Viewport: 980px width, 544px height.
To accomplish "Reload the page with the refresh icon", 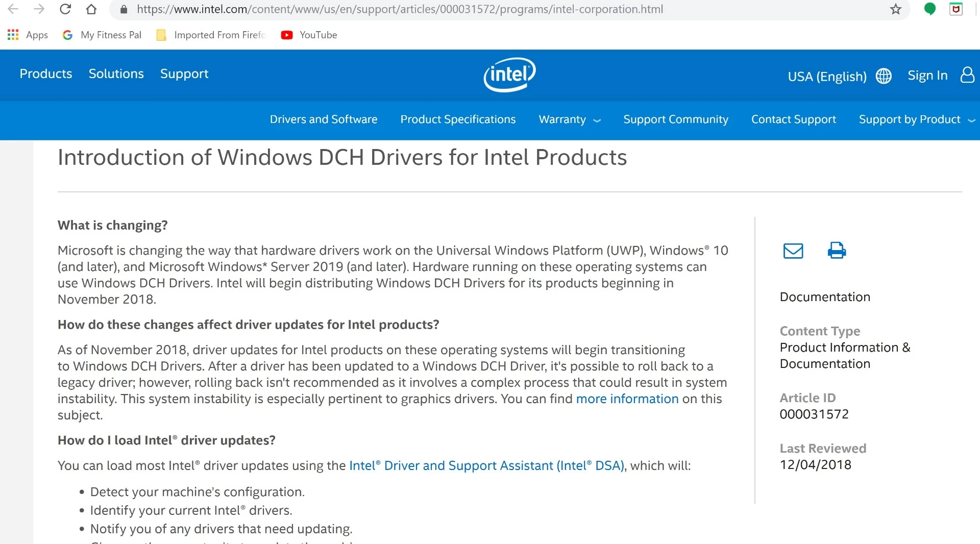I will [65, 9].
